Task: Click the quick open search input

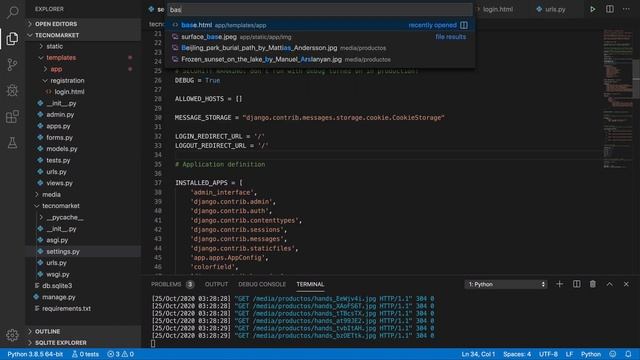Action: pos(320,9)
